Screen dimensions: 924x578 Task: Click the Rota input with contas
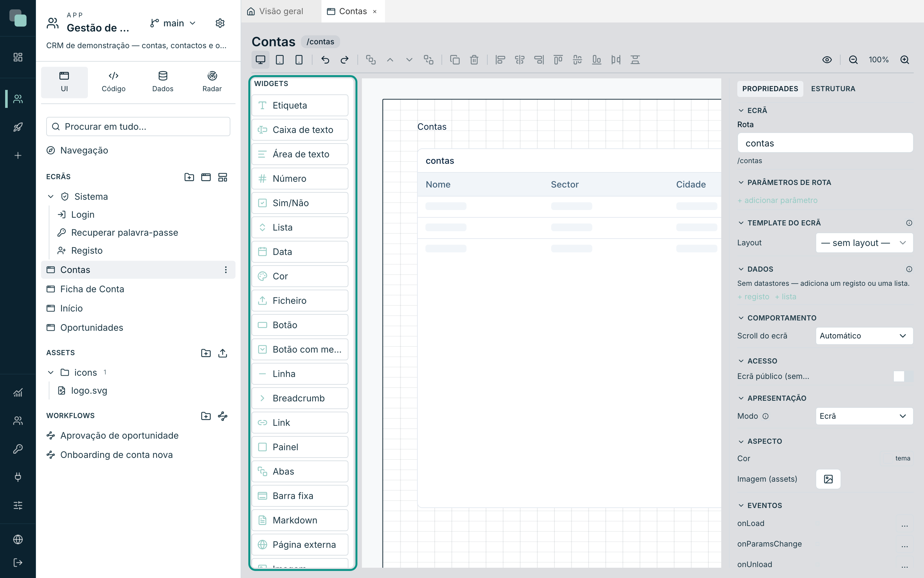(x=825, y=143)
